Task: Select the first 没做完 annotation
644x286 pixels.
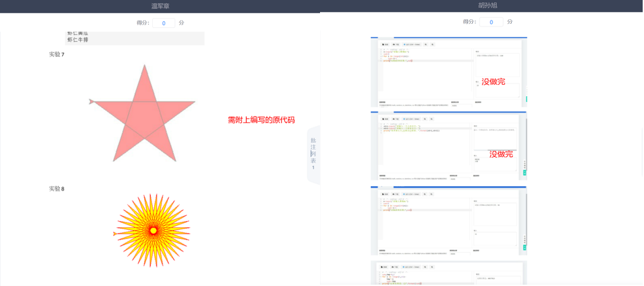Action: point(493,82)
